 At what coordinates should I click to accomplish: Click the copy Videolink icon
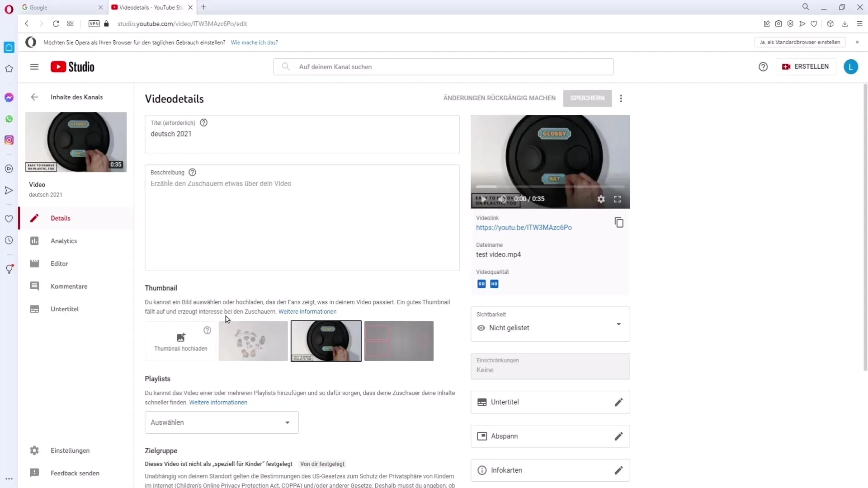pyautogui.click(x=619, y=222)
